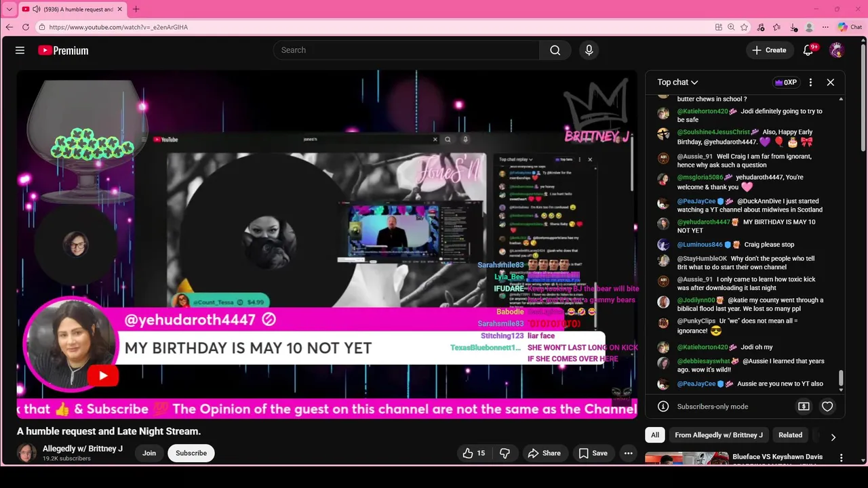Open Blueface VS Keyshawn Davis thumbnail
Screen dimensions: 868x488
686,458
